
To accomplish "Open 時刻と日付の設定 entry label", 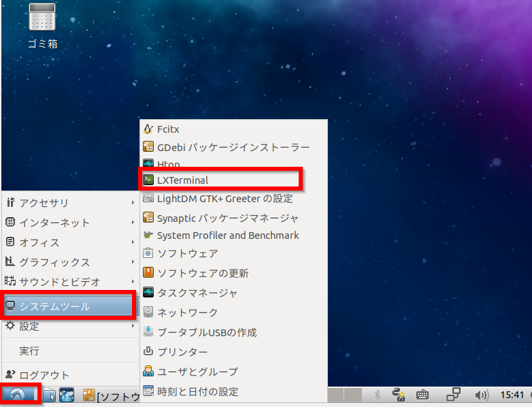I will [198, 391].
